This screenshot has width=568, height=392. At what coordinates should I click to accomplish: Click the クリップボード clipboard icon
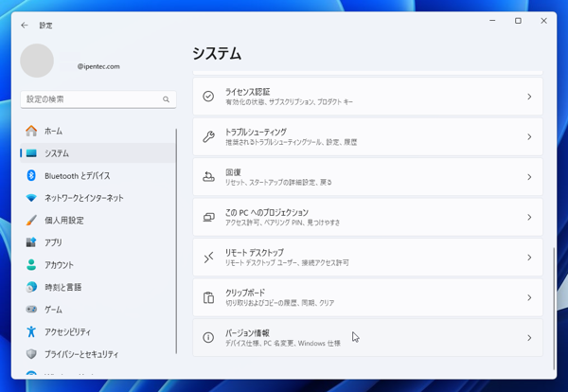208,297
